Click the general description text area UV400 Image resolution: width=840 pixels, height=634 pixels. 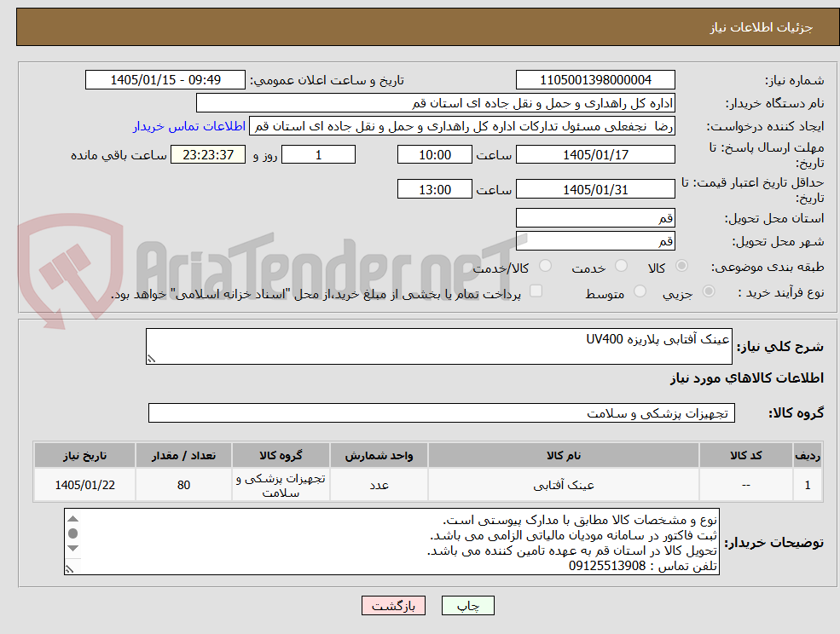(x=438, y=347)
